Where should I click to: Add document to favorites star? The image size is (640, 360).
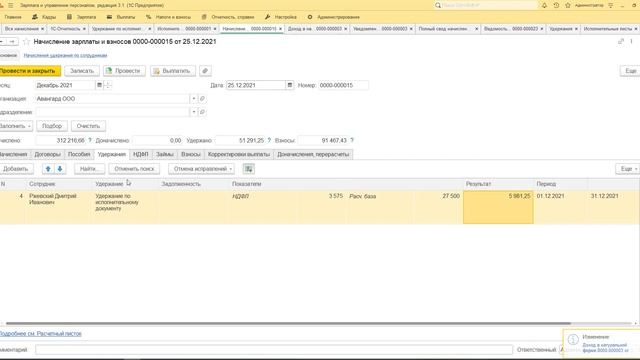point(27,42)
